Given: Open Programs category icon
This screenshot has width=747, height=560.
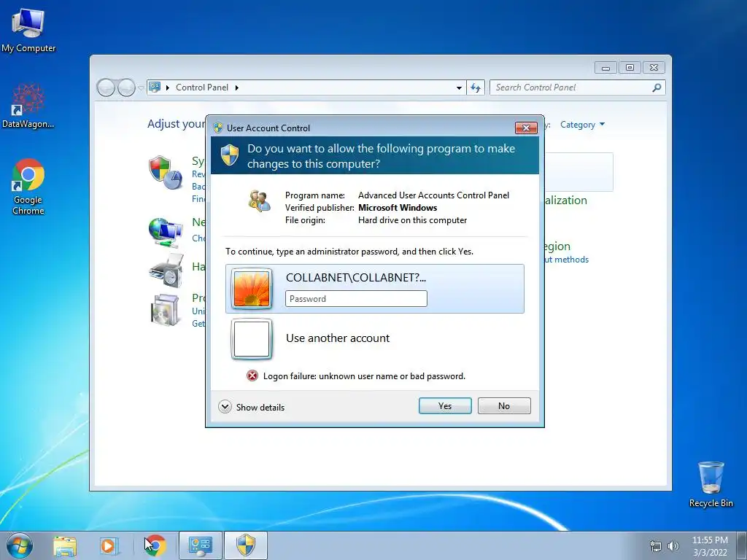Looking at the screenshot, I should point(165,310).
